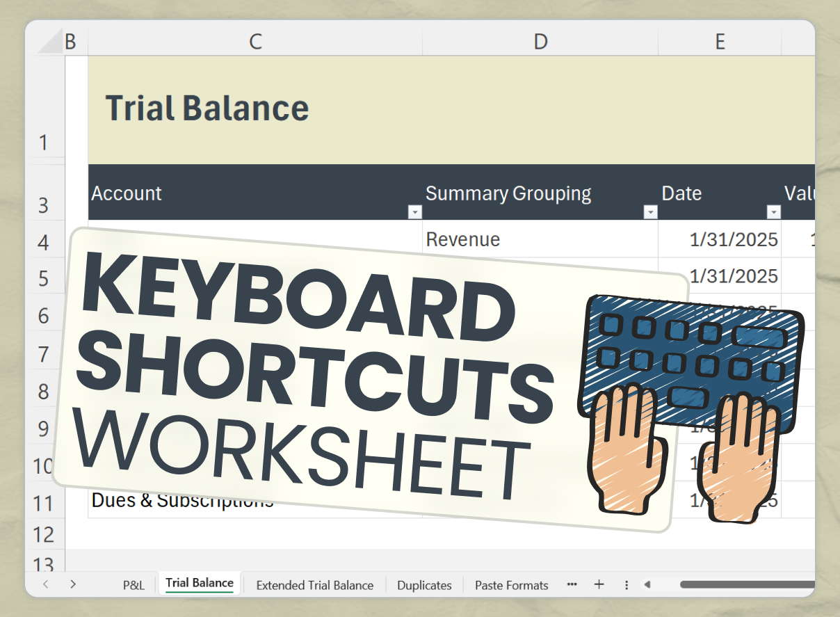This screenshot has width=840, height=617.
Task: Click the horizontal scroll left arrow
Action: click(x=647, y=585)
